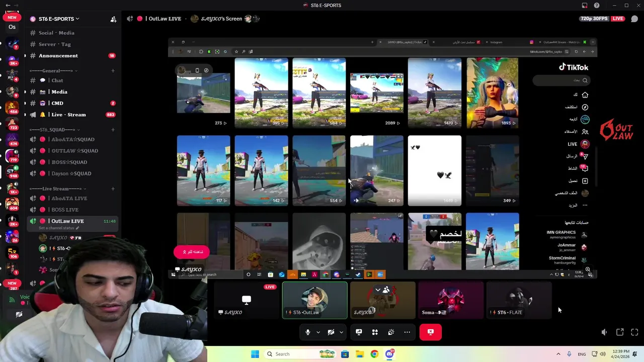
Task: Click the Discord taskbar icon
Action: coord(389,354)
